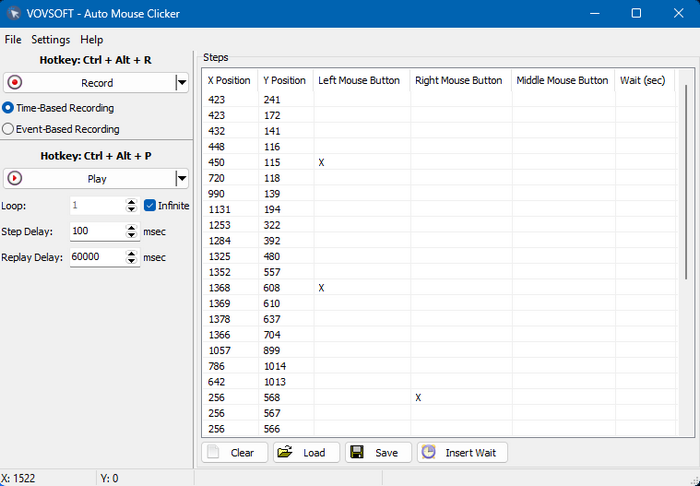Open the Help menu
This screenshot has width=700, height=486.
[x=92, y=40]
